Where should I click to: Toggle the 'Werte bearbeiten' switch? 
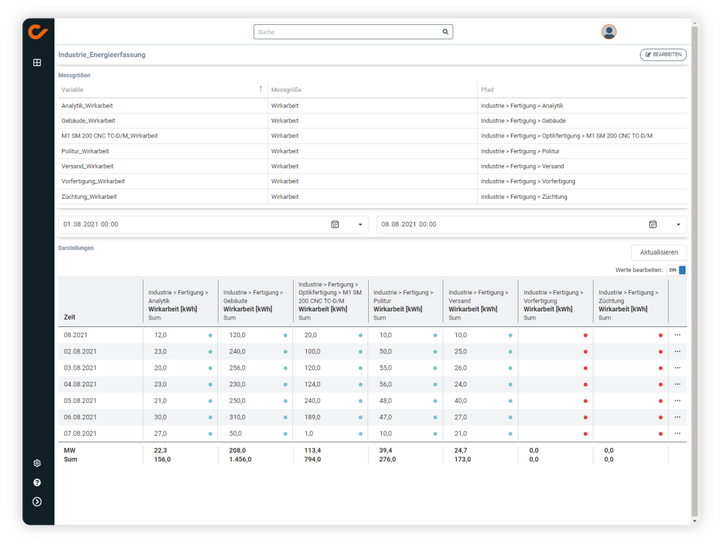(677, 270)
